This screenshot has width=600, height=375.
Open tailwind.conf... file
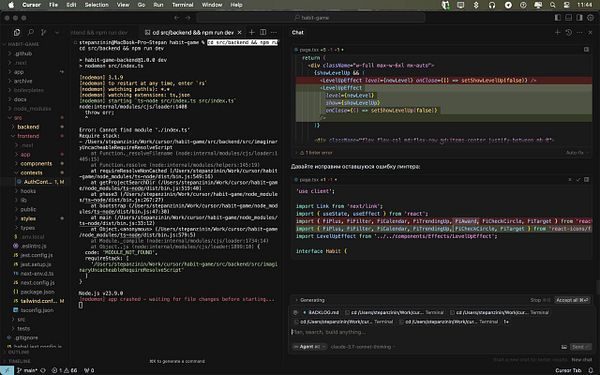38,301
